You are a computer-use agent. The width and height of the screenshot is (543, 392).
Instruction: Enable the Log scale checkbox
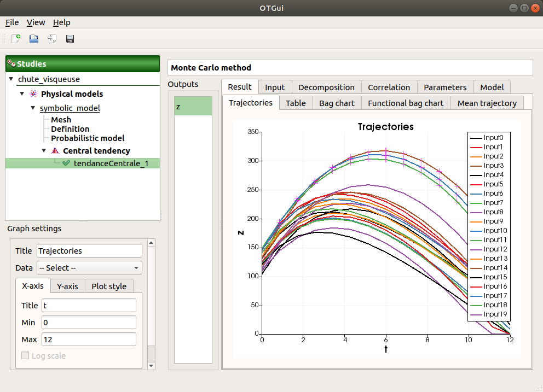click(25, 355)
